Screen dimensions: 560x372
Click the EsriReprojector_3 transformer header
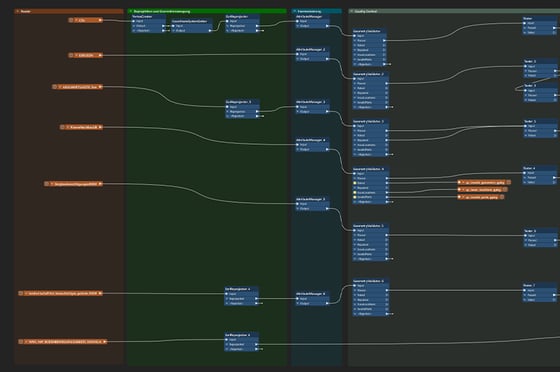coord(242,102)
